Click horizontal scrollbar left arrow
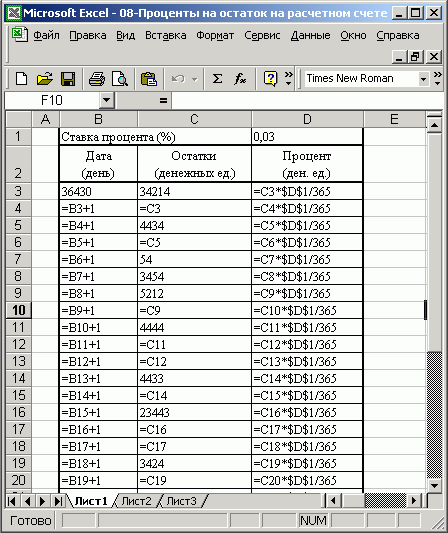Image resolution: width=448 pixels, height=533 pixels. coord(333,501)
